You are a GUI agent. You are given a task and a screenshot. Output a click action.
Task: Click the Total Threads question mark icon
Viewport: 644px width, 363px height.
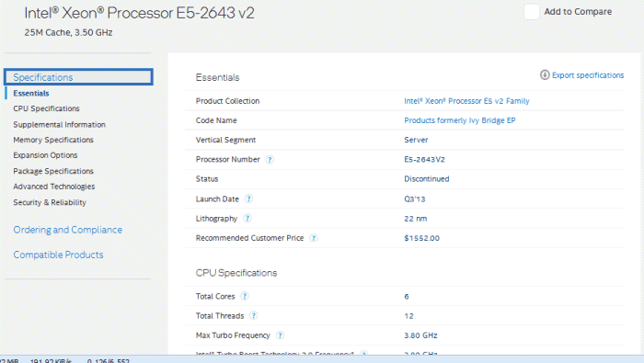pos(253,315)
